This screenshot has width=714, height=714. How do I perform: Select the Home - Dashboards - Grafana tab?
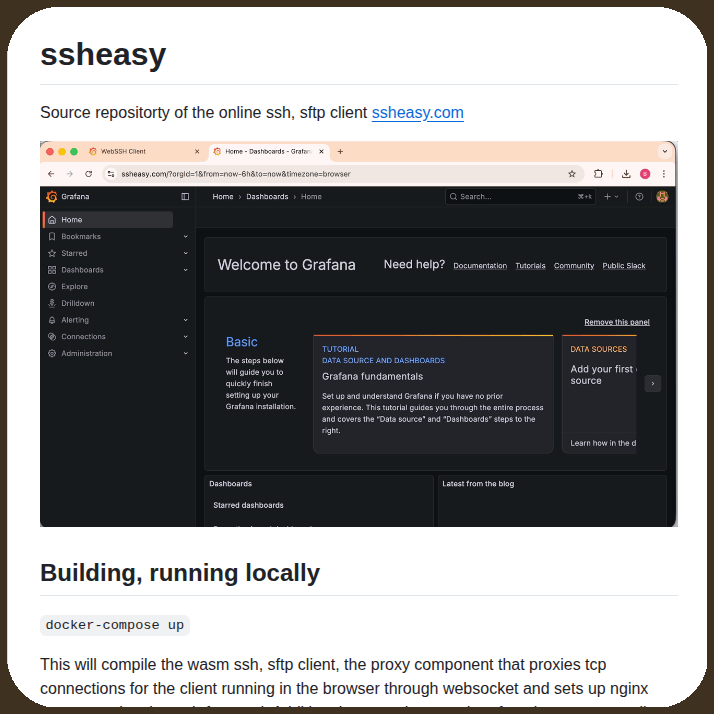coord(269,152)
